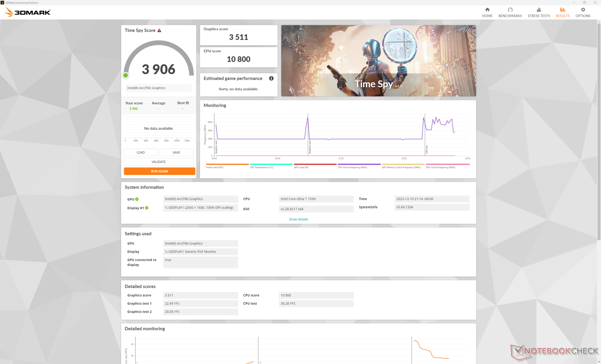Switch to the HOME tab label

pyautogui.click(x=487, y=16)
